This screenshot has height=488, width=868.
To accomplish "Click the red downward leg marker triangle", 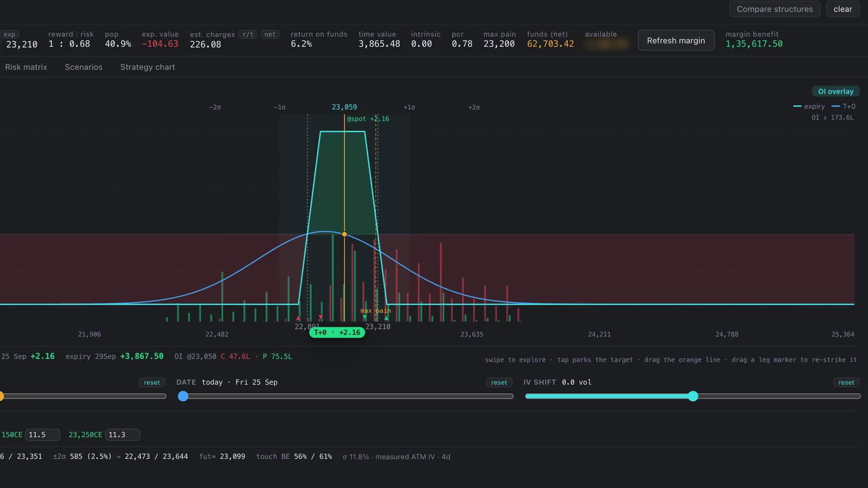I will point(321,317).
